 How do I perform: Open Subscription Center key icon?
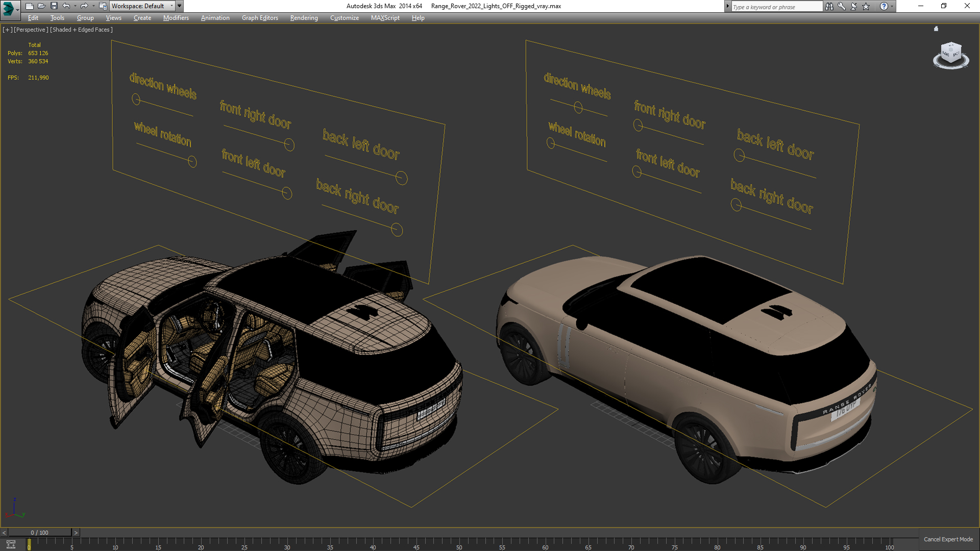point(842,6)
